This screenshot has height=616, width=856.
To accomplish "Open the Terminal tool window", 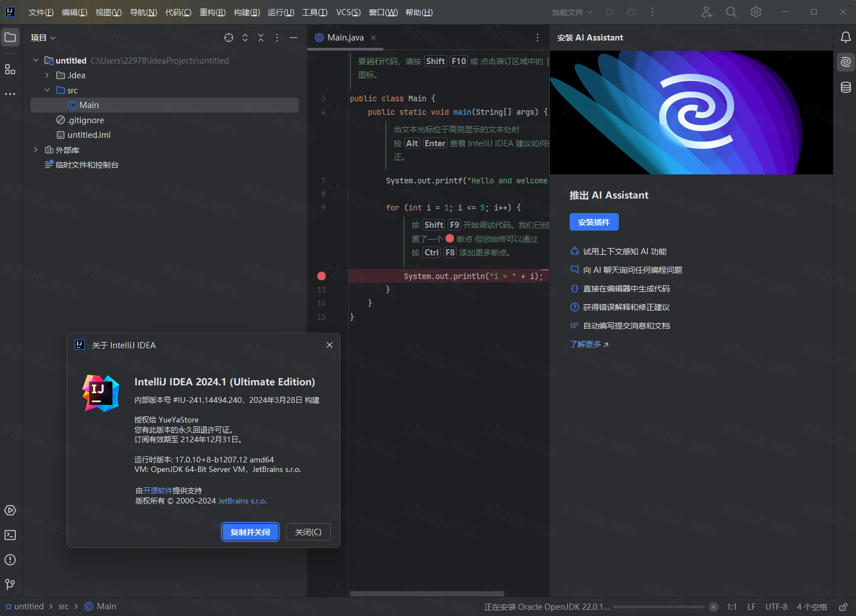I will (10, 535).
